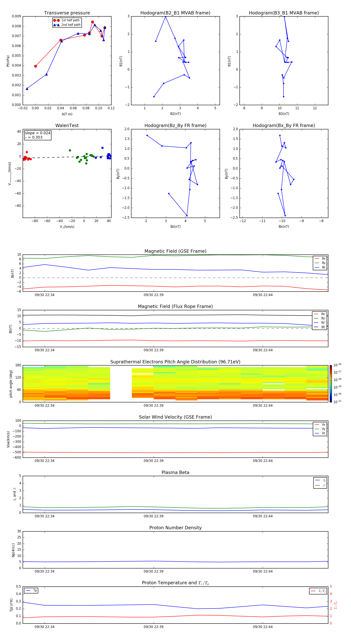351x644 pixels.
Task: Click '09/30 22:44' tick under Proton Temperature panel
Action: coord(262,627)
